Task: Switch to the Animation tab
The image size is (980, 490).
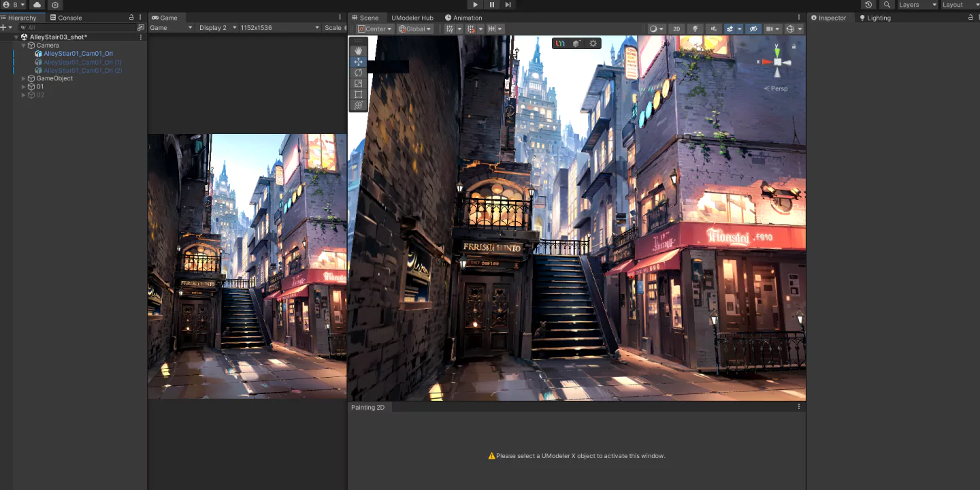Action: (463, 18)
